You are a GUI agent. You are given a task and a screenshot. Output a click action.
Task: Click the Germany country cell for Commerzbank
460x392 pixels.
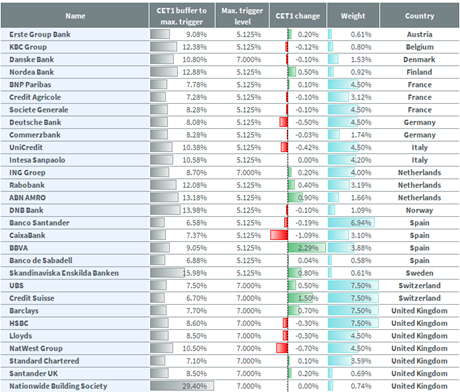coord(419,135)
